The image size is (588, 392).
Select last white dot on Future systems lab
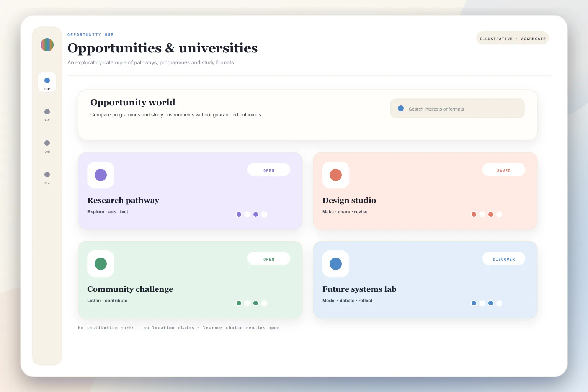(499, 303)
